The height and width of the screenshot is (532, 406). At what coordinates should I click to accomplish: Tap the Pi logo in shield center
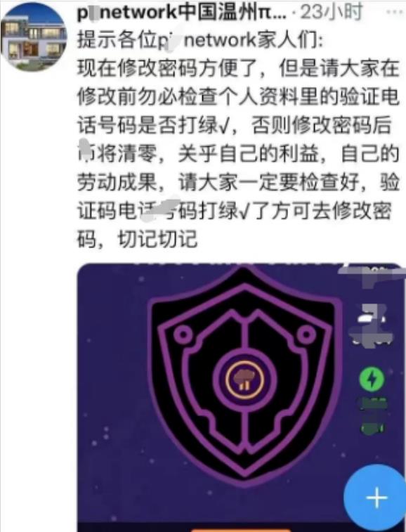[244, 379]
